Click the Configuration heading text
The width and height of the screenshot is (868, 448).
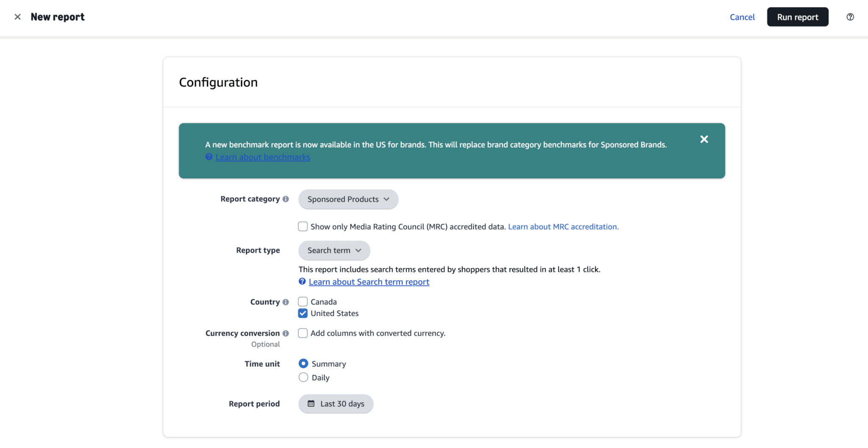coord(218,82)
